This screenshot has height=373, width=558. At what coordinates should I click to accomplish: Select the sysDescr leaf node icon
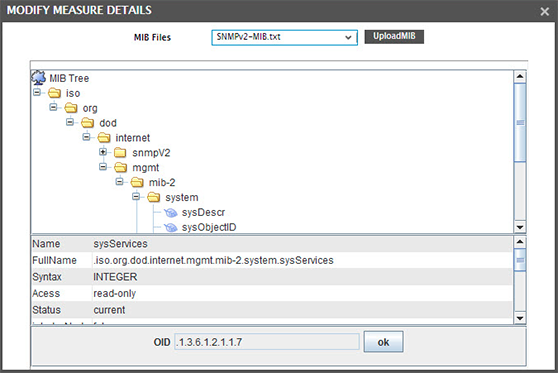click(x=170, y=212)
